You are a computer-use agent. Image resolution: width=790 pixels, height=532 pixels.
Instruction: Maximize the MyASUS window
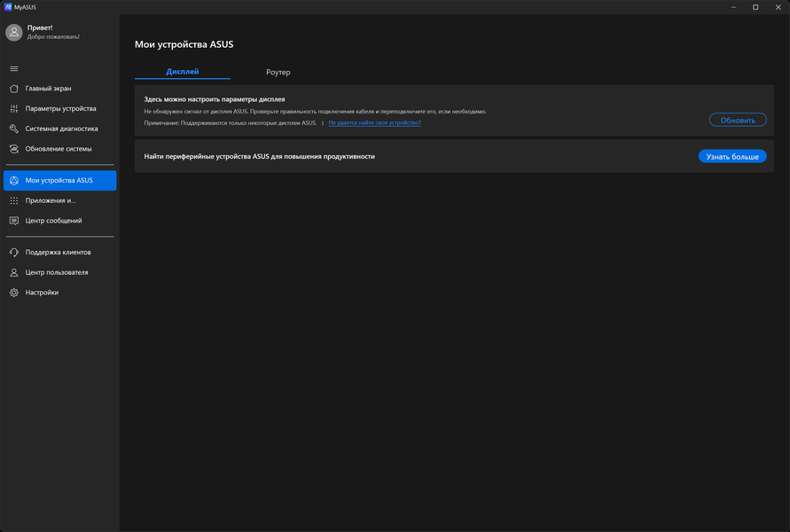pyautogui.click(x=755, y=7)
